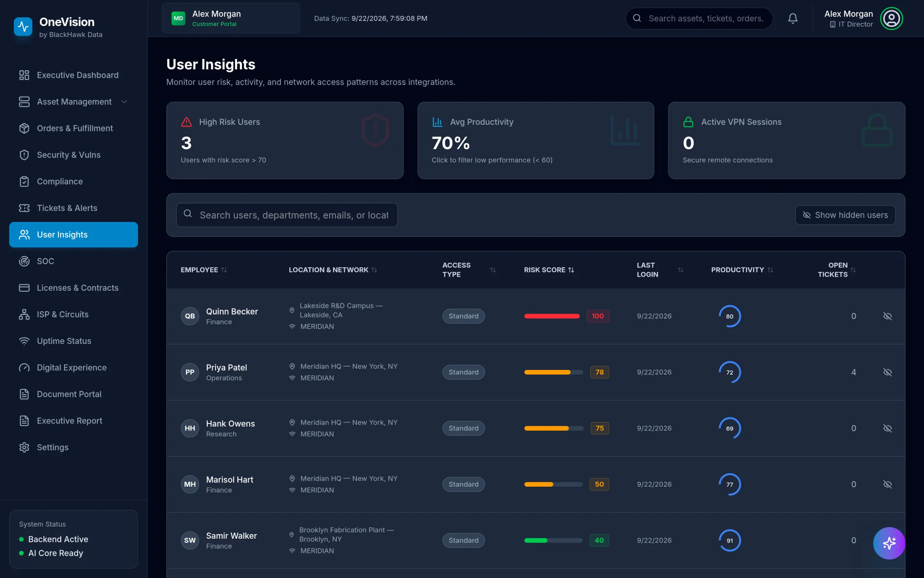Click Quinn Becker's red risk score bar
The image size is (924, 578).
point(552,316)
